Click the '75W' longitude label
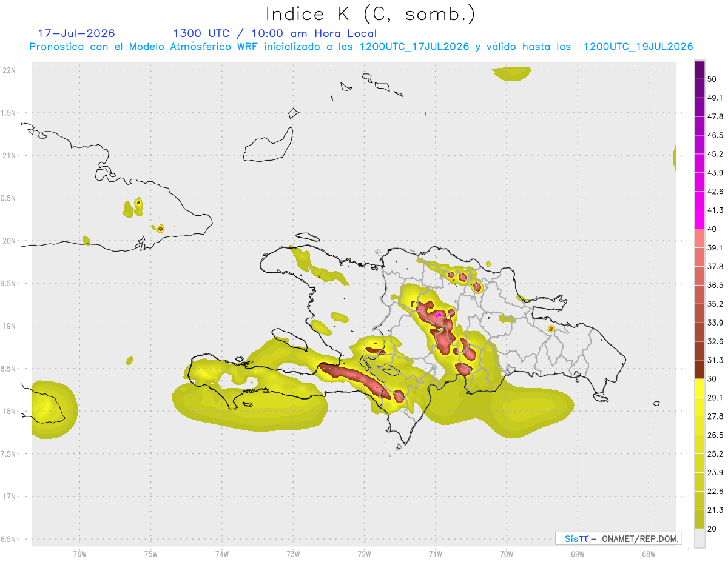This screenshot has height=562, width=728. click(x=151, y=554)
